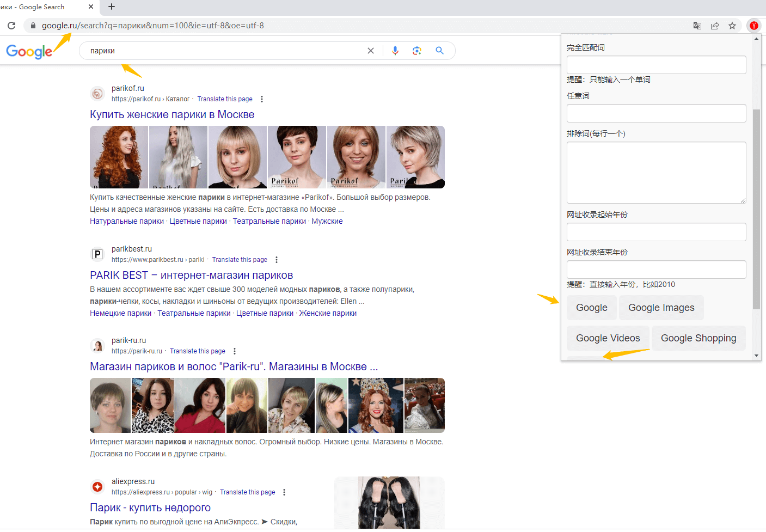Translate the parik-ru.ru page
Viewport: 766px width, 532px height.
tap(198, 351)
